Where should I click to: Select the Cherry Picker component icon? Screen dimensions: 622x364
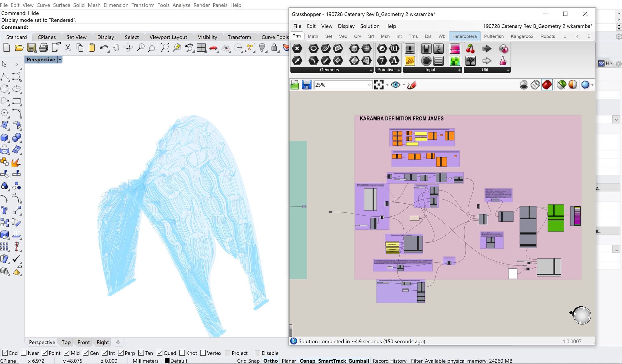470,49
